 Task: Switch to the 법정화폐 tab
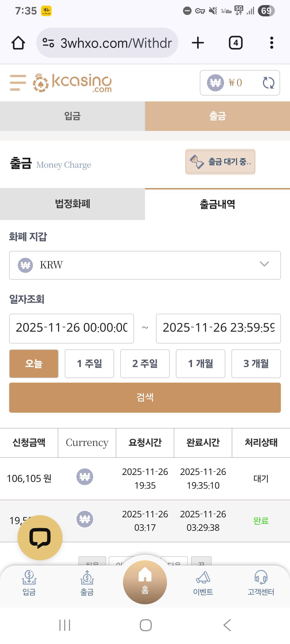click(x=73, y=204)
